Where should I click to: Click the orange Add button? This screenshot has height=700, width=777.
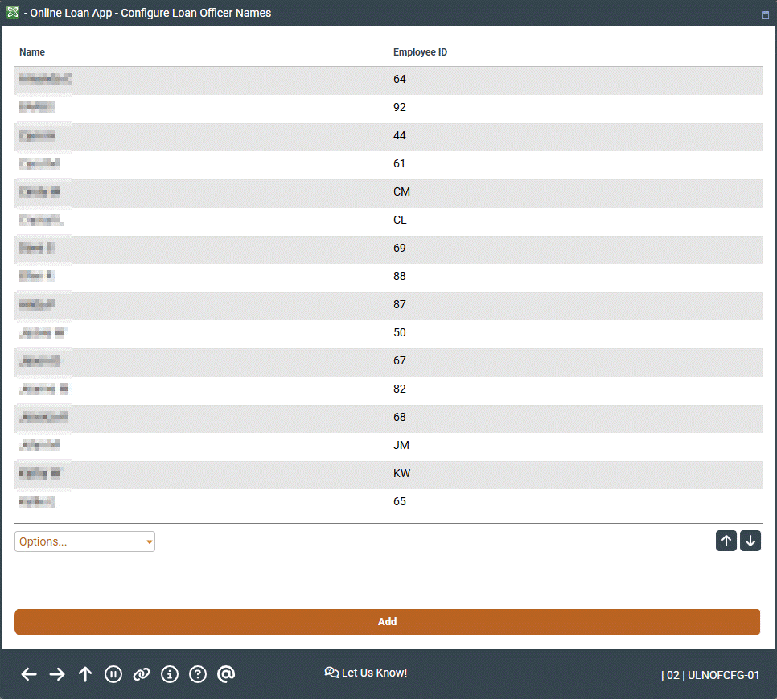coord(387,622)
